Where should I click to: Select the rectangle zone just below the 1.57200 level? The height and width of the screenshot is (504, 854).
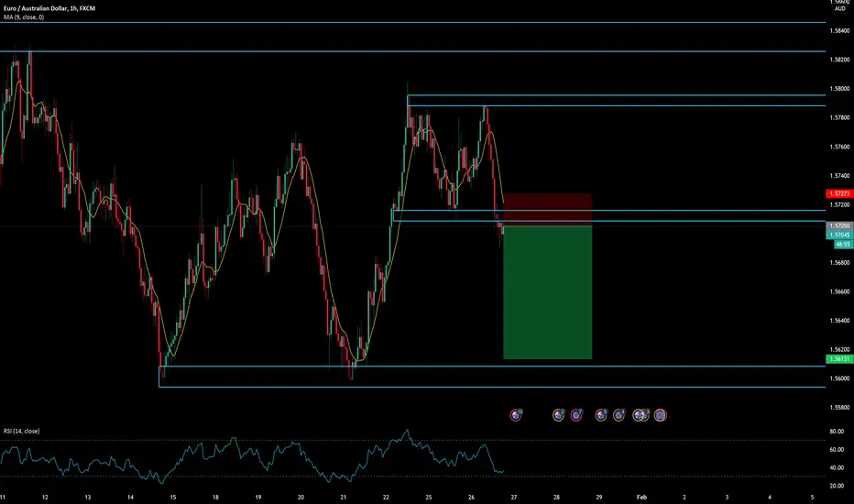(609, 215)
